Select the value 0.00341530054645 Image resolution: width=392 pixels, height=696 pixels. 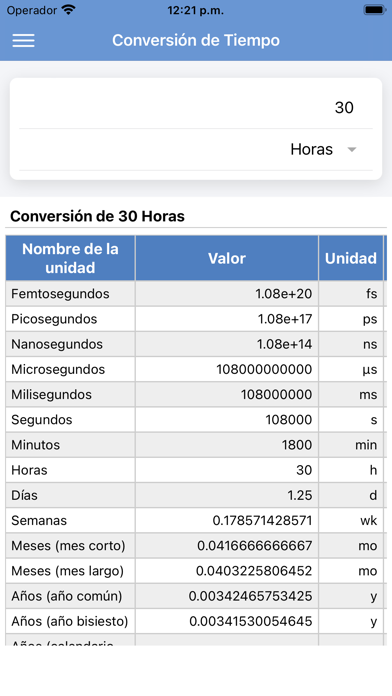coord(251,621)
